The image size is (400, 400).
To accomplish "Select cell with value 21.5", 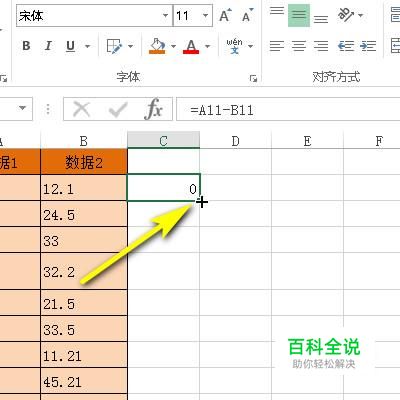I will pos(84,303).
